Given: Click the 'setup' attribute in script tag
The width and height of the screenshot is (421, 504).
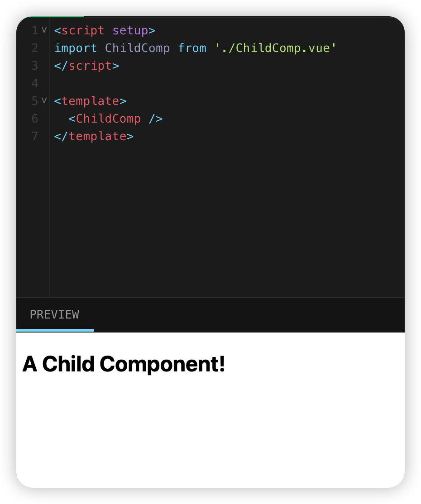Looking at the screenshot, I should pos(130,30).
